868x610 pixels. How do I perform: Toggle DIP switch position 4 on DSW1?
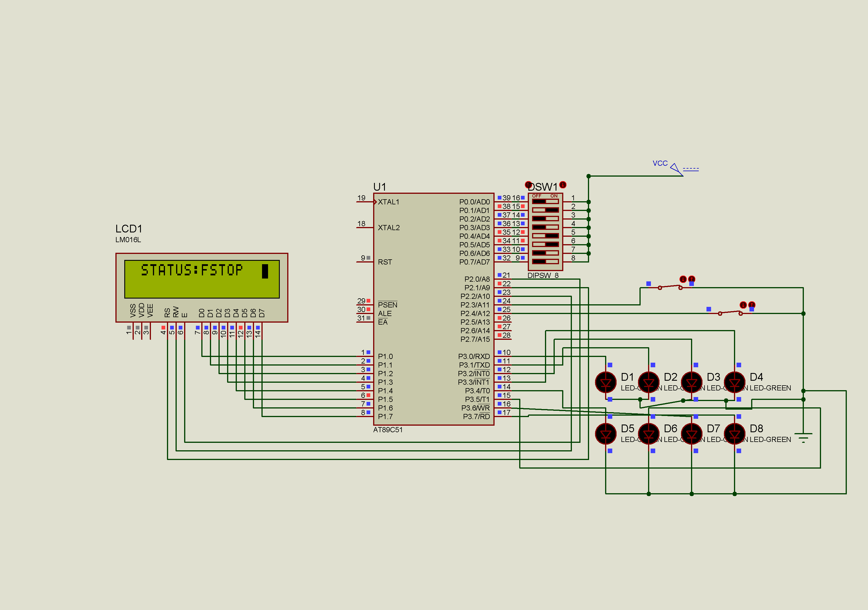pos(545,227)
